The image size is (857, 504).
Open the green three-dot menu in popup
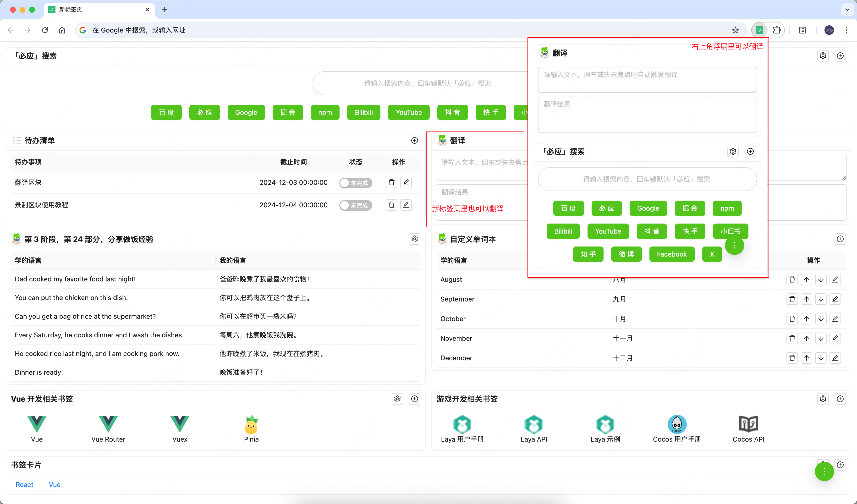coord(735,245)
